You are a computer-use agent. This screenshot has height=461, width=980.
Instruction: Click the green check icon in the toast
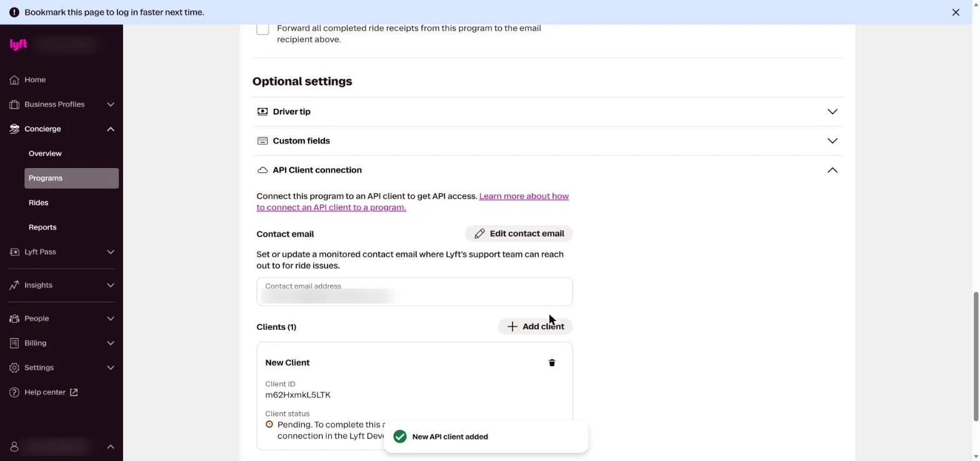(x=400, y=437)
